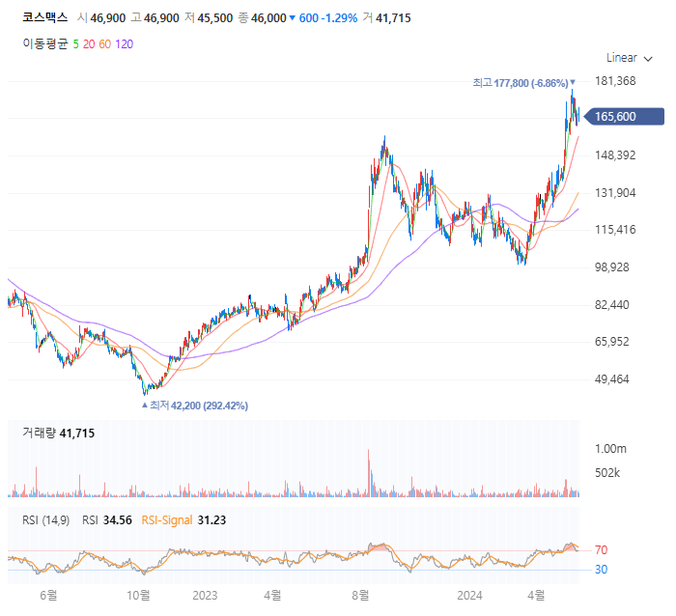Screen dimensions: 676x616
Task: Click the chevron next to Linear
Action: [648, 59]
